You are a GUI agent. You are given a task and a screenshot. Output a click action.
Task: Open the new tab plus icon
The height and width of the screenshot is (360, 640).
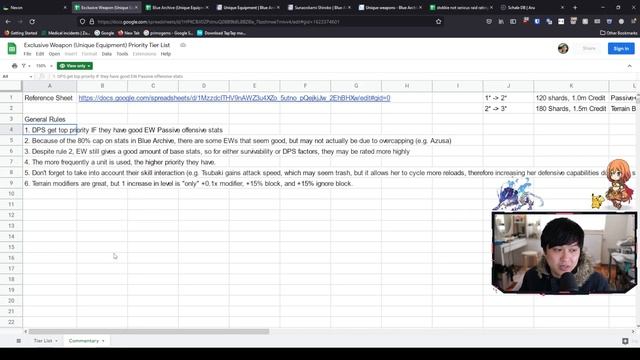click(x=575, y=7)
